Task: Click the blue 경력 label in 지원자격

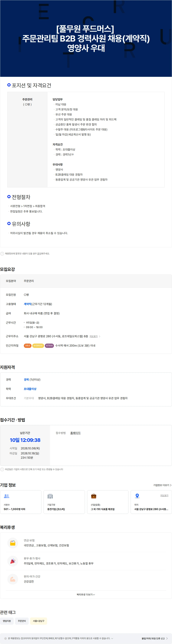Action: tap(26, 380)
